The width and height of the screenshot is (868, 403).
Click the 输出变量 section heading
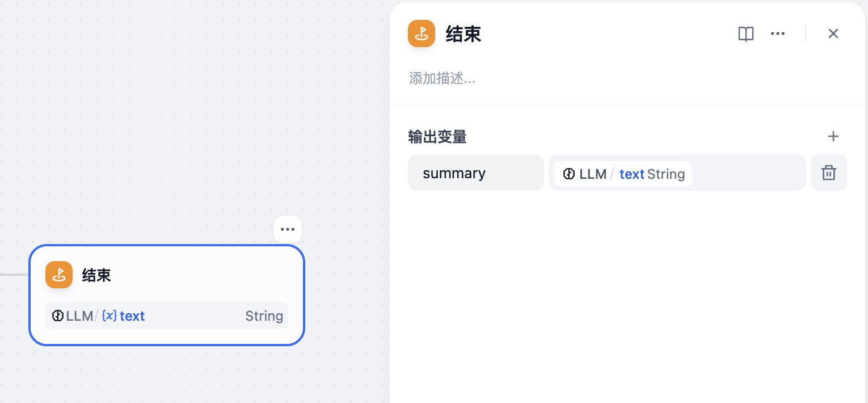point(437,137)
